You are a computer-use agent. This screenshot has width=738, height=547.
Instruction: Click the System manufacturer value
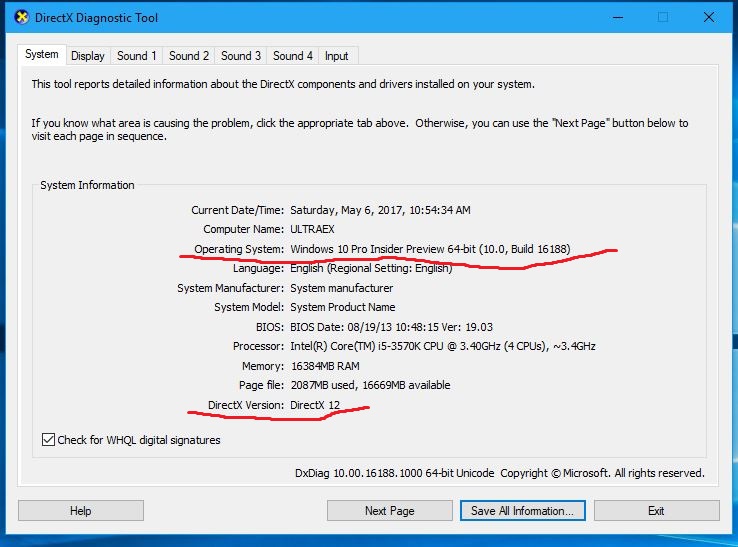click(342, 288)
